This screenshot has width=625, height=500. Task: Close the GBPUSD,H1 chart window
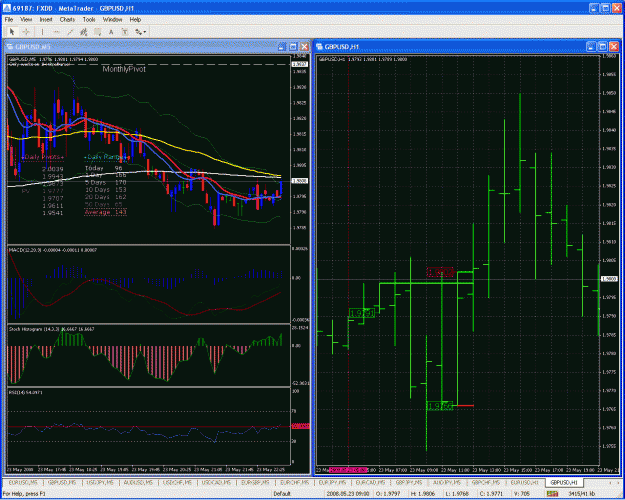(614, 47)
